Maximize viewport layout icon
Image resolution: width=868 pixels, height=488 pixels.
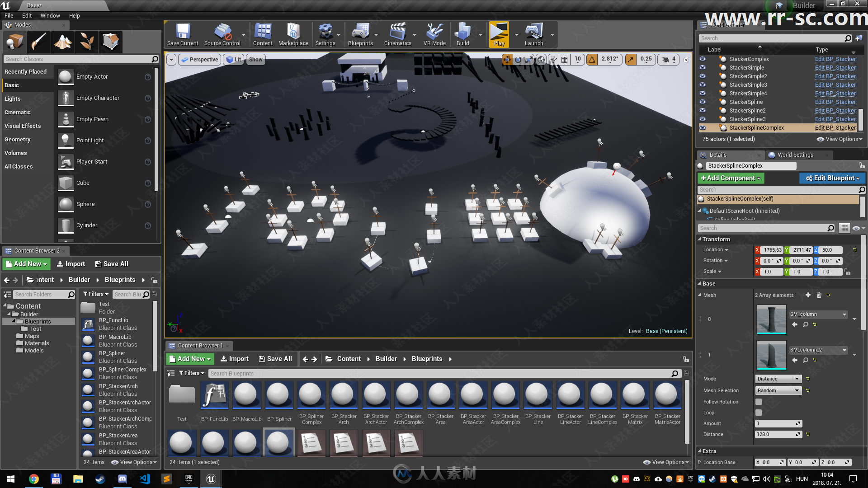coord(686,60)
